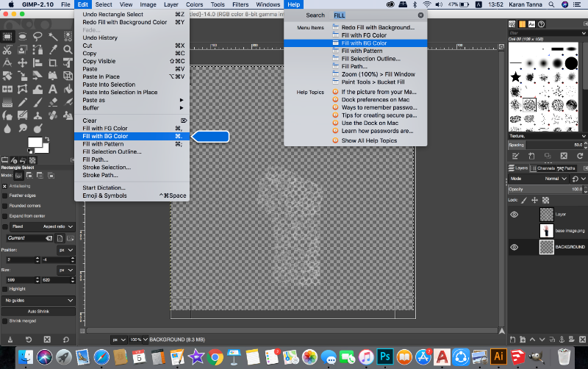Select the Clone stamp tool

(37, 115)
